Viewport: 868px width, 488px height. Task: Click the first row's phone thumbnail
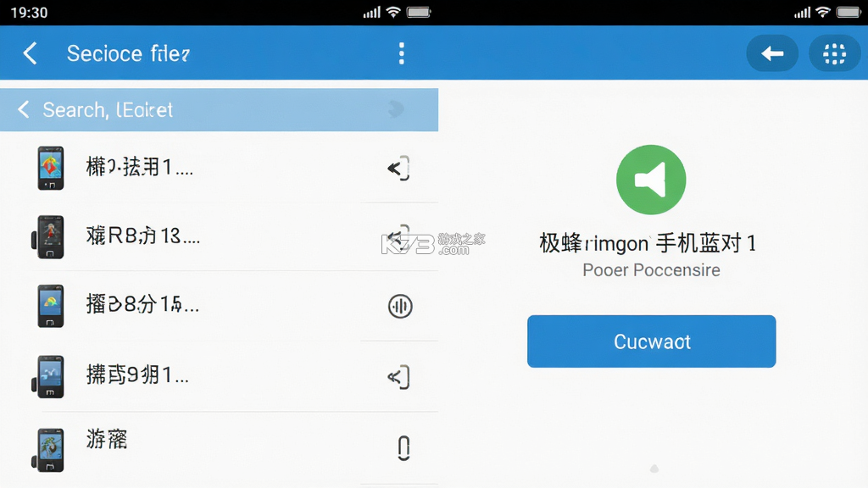pyautogui.click(x=50, y=169)
